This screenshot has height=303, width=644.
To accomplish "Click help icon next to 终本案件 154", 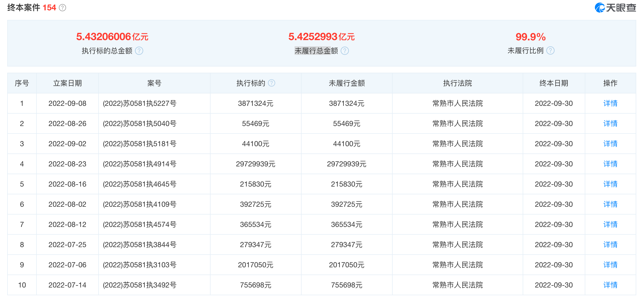I will click(62, 8).
